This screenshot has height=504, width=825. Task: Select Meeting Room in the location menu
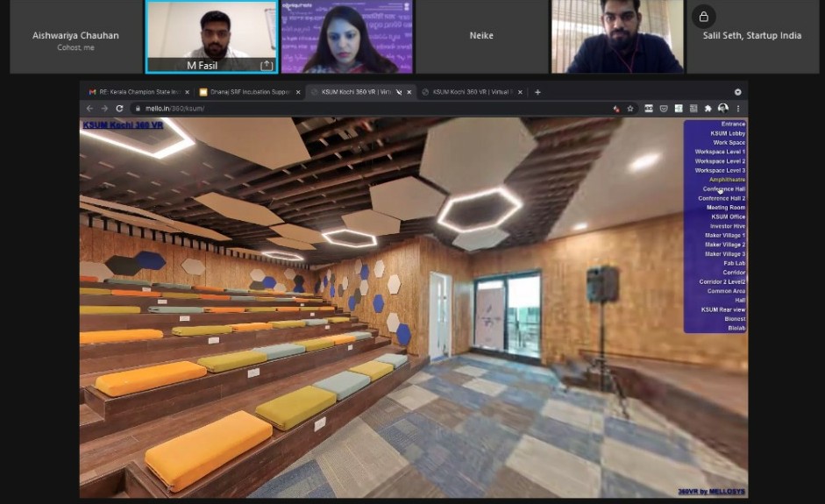point(726,207)
